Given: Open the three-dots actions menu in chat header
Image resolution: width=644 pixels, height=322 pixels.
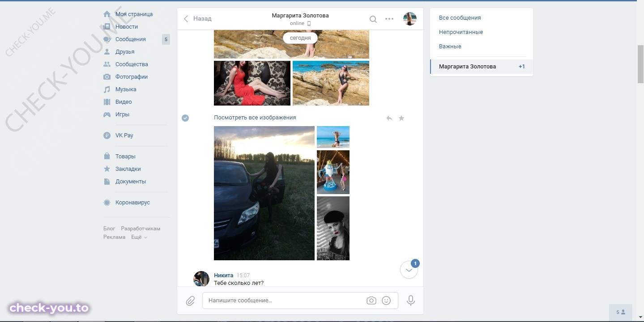Looking at the screenshot, I should (389, 19).
